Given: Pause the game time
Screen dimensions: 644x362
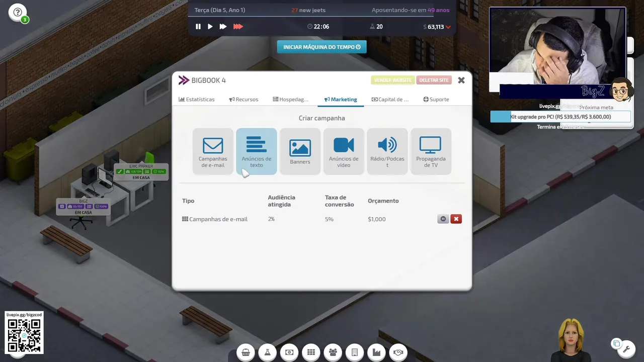Looking at the screenshot, I should (x=198, y=27).
